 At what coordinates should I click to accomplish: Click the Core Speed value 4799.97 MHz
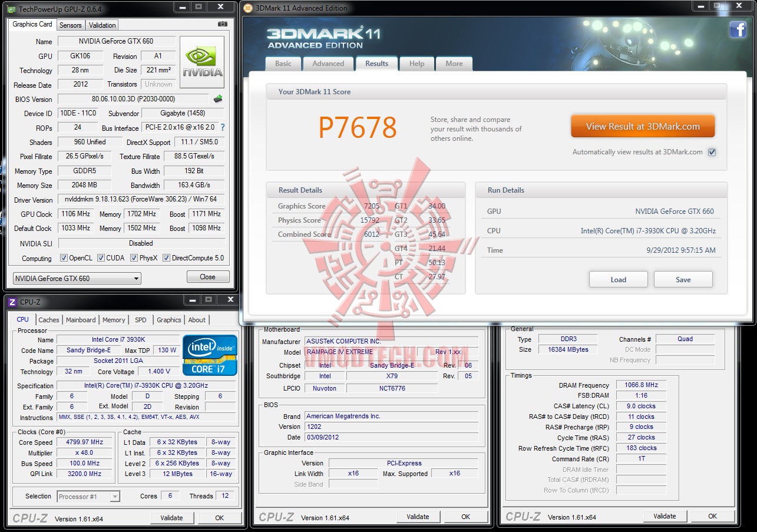coord(85,442)
